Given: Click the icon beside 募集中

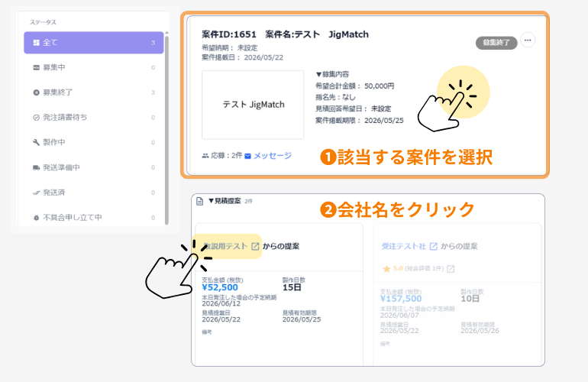Looking at the screenshot, I should (36, 67).
